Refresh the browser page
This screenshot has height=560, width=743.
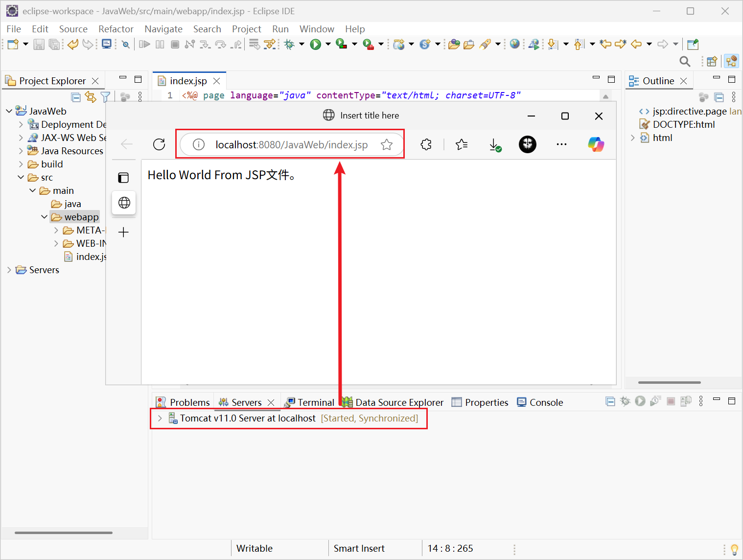pos(159,144)
